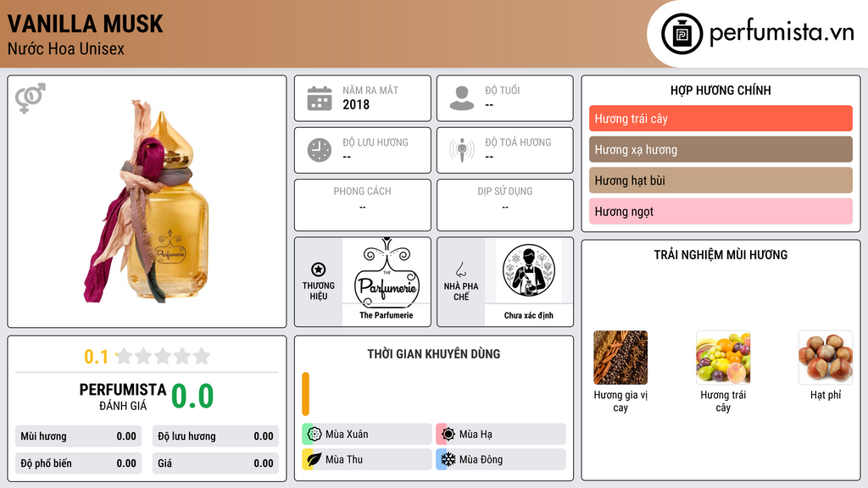Click the Chưa xác định perfumer label
Screen dimensions: 868x488
[x=529, y=315]
